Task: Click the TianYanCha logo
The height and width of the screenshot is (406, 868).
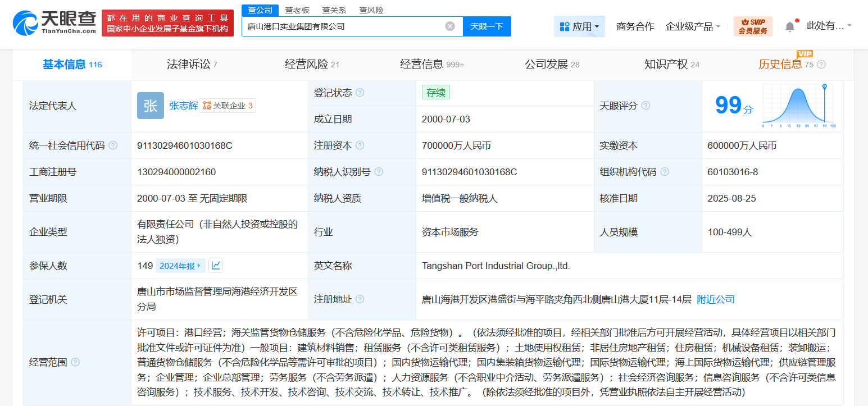Action: coord(54,22)
